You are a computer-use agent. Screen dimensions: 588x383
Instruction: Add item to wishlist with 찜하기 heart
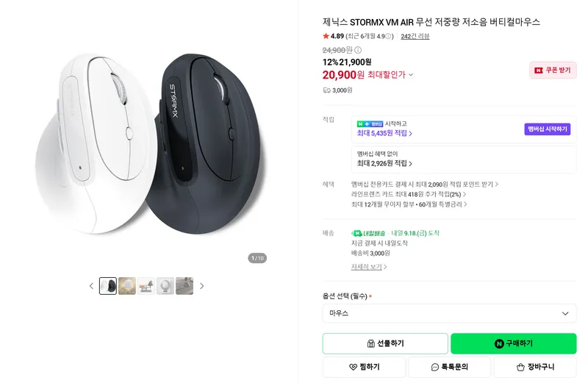pyautogui.click(x=364, y=367)
